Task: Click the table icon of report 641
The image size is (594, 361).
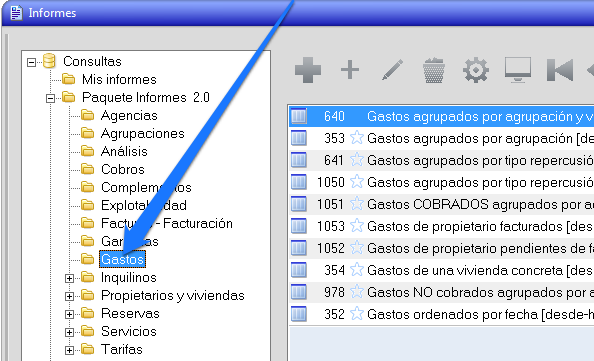Action: click(x=299, y=160)
